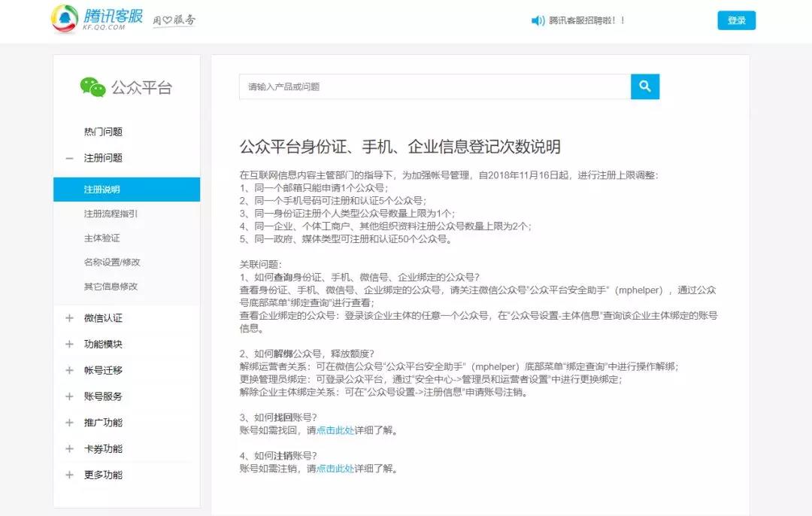812x516 pixels.
Task: Select 账号服务 sidebar label
Action: (x=103, y=396)
